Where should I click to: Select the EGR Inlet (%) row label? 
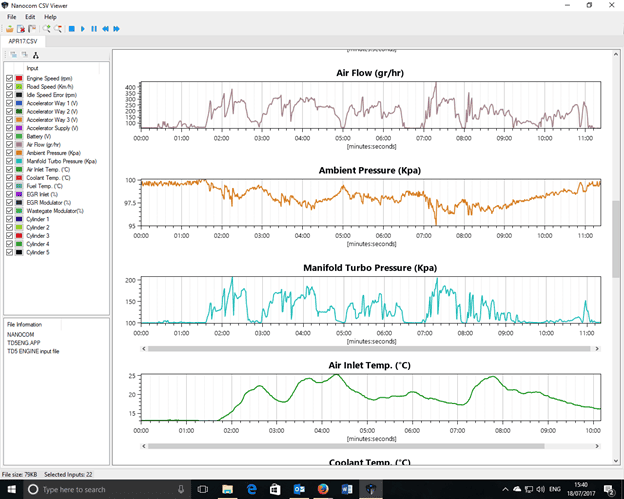[42, 195]
